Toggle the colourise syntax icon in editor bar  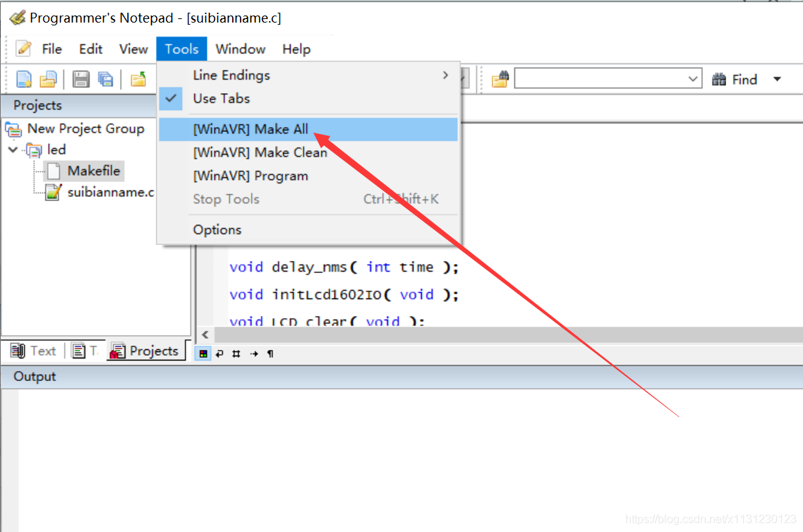pos(203,353)
